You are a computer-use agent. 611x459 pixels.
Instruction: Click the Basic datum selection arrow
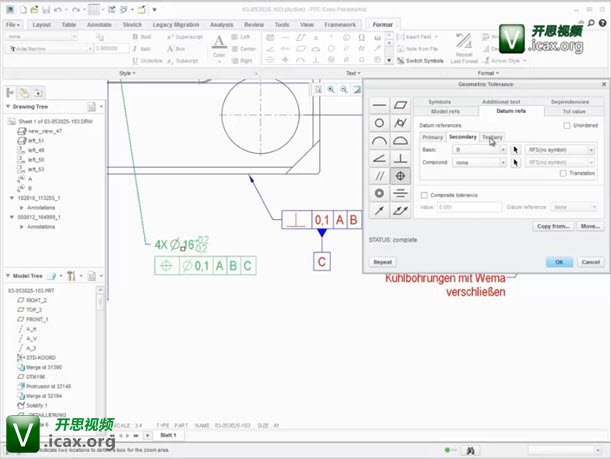(516, 149)
